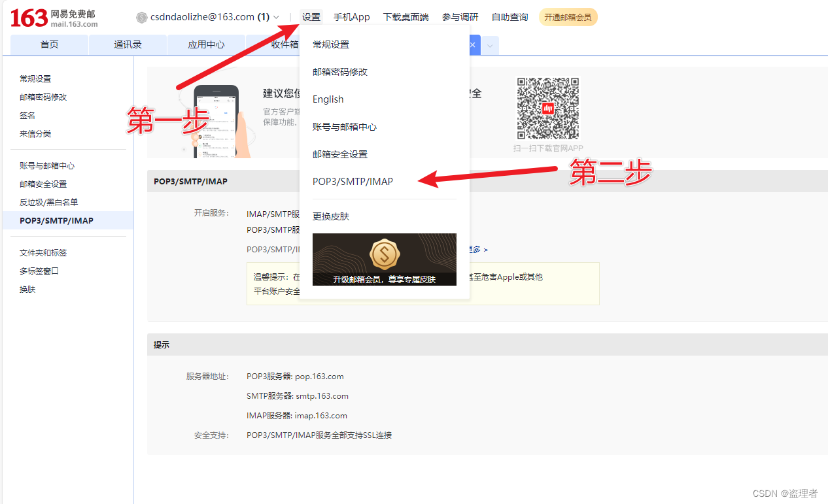The image size is (828, 504).
Task: Click the QR code for official app
Action: pos(548,109)
